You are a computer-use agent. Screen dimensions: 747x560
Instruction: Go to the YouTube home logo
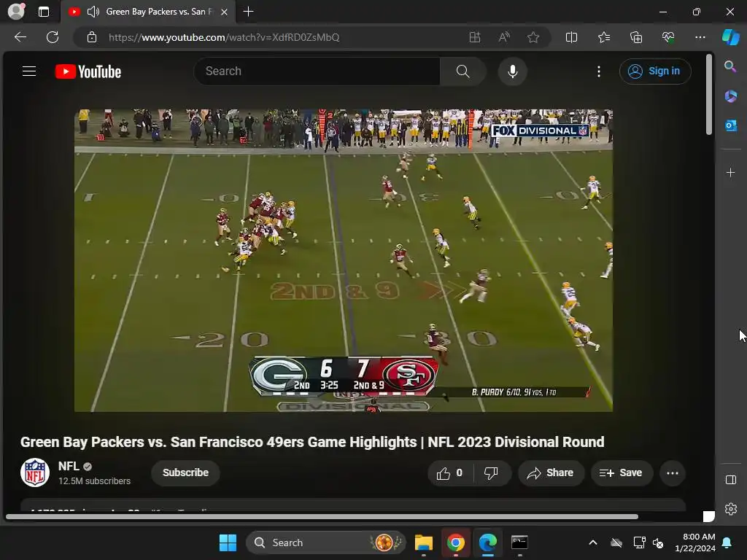(88, 71)
